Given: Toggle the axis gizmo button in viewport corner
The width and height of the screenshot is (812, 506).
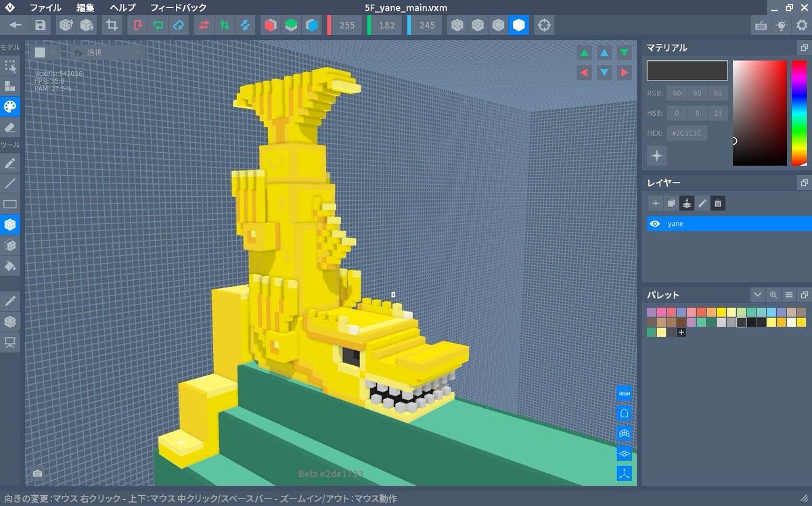Looking at the screenshot, I should tap(624, 474).
